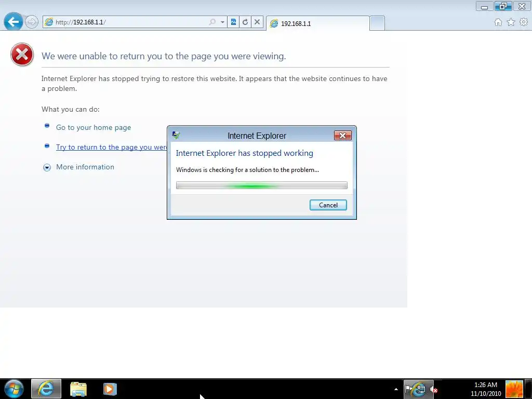
Task: Launch Windows Media Player from taskbar
Action: pyautogui.click(x=110, y=389)
